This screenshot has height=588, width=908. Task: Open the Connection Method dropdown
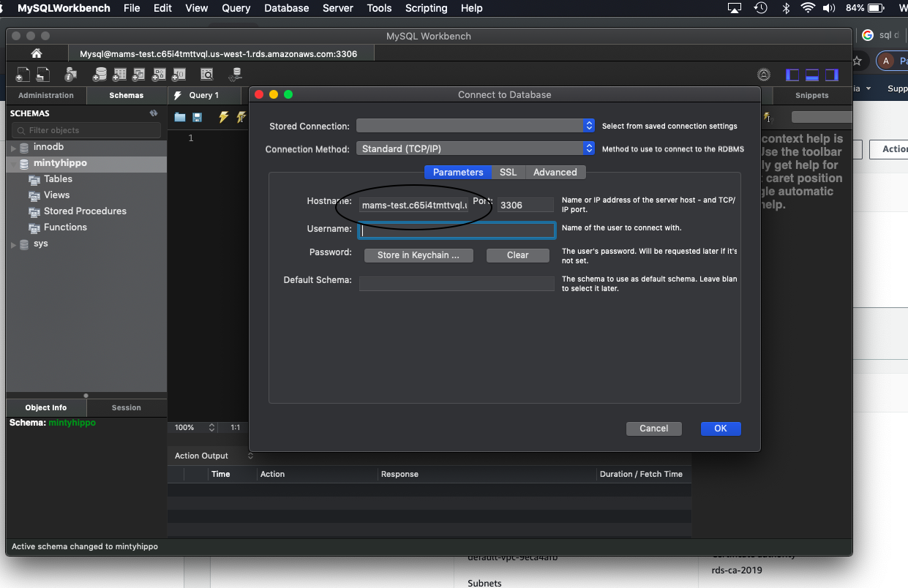pos(476,148)
